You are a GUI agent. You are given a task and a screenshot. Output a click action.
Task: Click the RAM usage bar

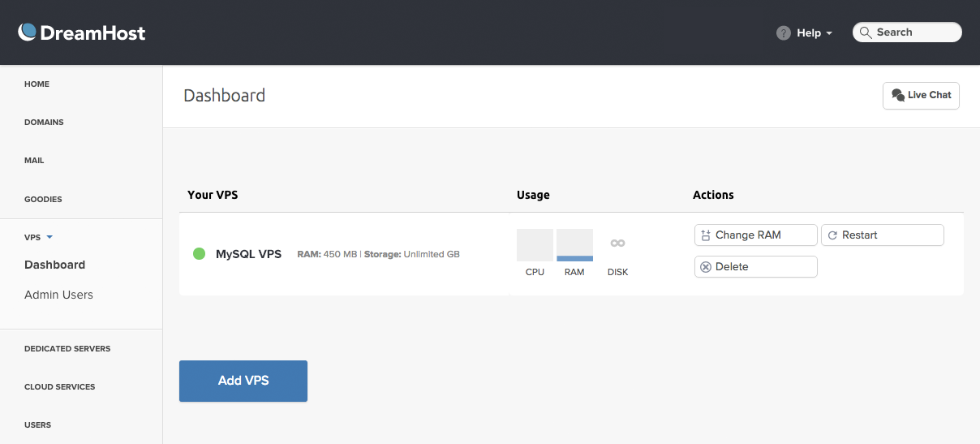[x=574, y=245]
